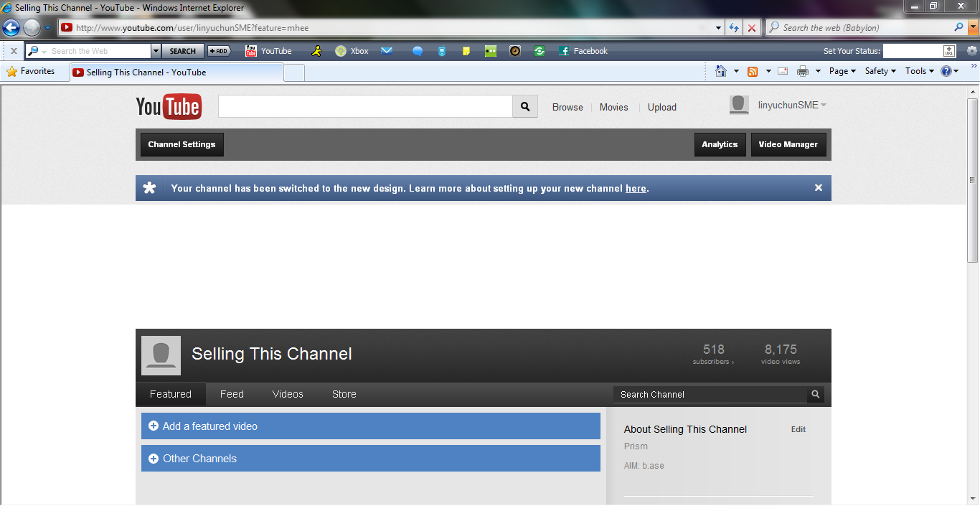Click the red Stop loading icon
Viewport: 980px width, 506px height.
pos(752,28)
